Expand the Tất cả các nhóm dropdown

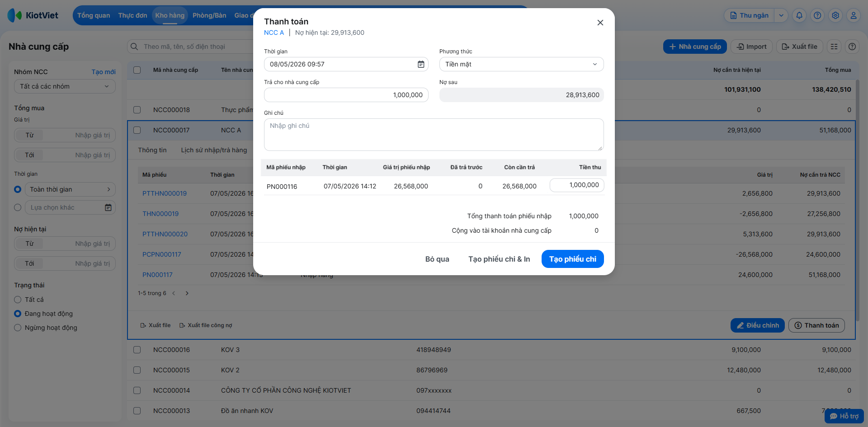click(x=65, y=86)
